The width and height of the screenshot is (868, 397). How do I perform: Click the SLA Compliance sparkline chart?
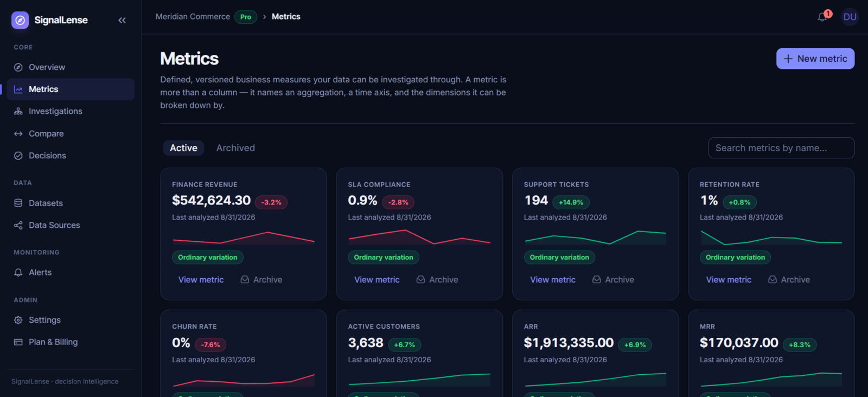419,237
